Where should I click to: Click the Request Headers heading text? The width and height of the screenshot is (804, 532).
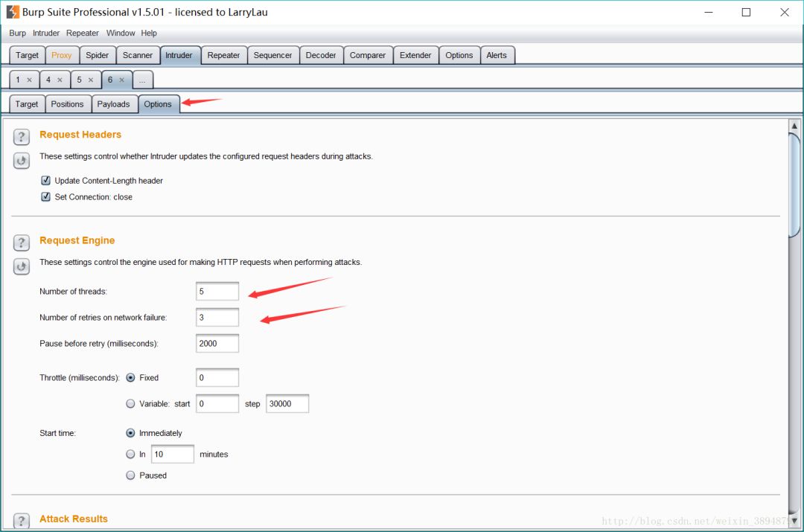click(x=80, y=134)
